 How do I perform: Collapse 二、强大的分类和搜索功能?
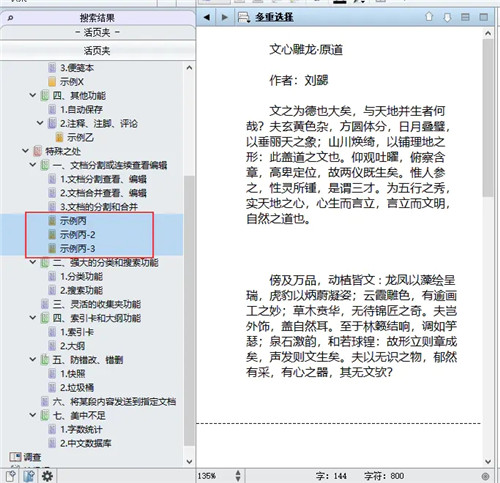(33, 262)
